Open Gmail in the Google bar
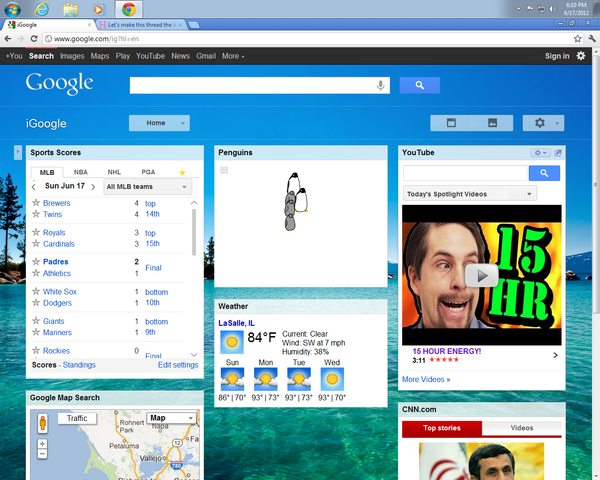The image size is (600, 480). [206, 56]
